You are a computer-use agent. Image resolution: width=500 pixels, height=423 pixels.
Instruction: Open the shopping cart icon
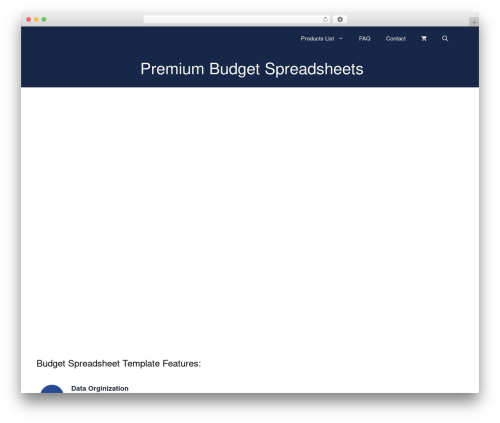(x=424, y=39)
